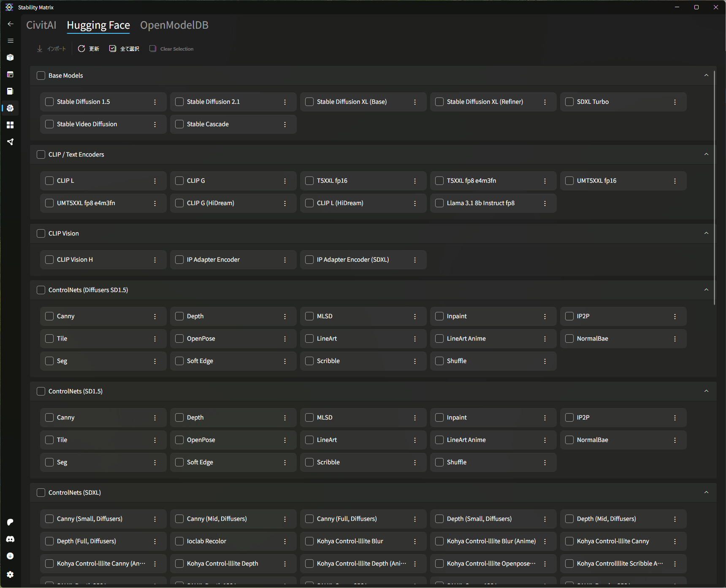The width and height of the screenshot is (726, 588).
Task: Open Settings via the gear icon
Action: (10, 574)
